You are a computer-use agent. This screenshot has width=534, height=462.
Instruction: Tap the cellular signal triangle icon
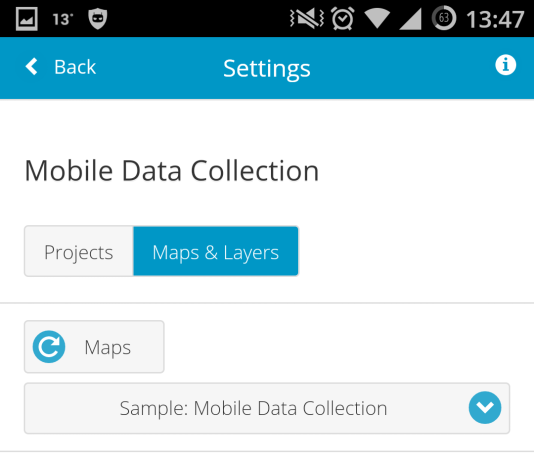[x=410, y=19]
